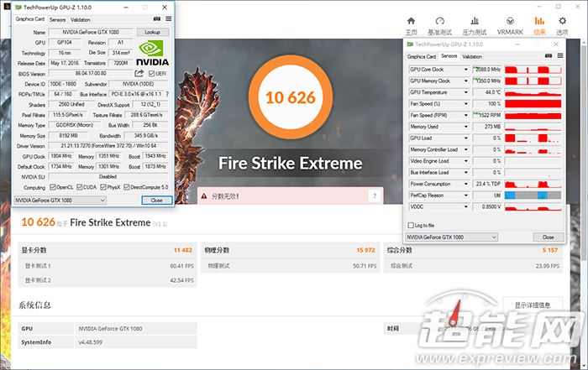Toggle the UEFI checkbox
Screen dimensions: 588x370
tap(151, 73)
